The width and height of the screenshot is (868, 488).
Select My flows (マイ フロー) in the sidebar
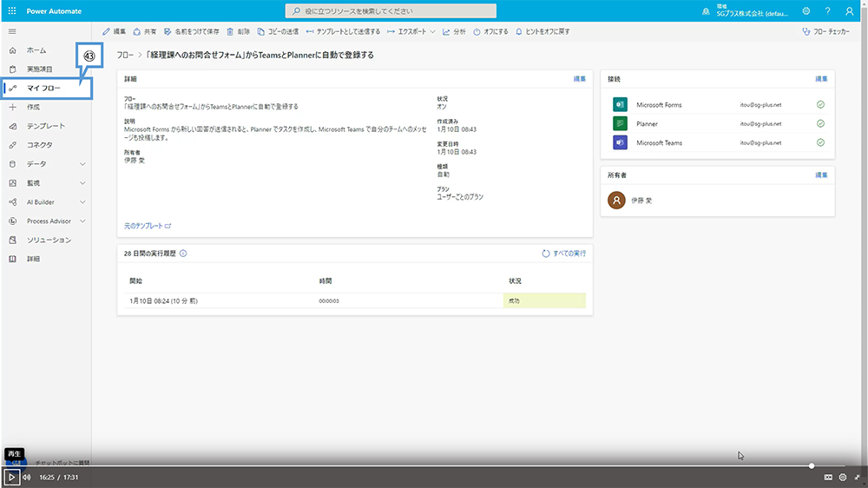tap(47, 88)
